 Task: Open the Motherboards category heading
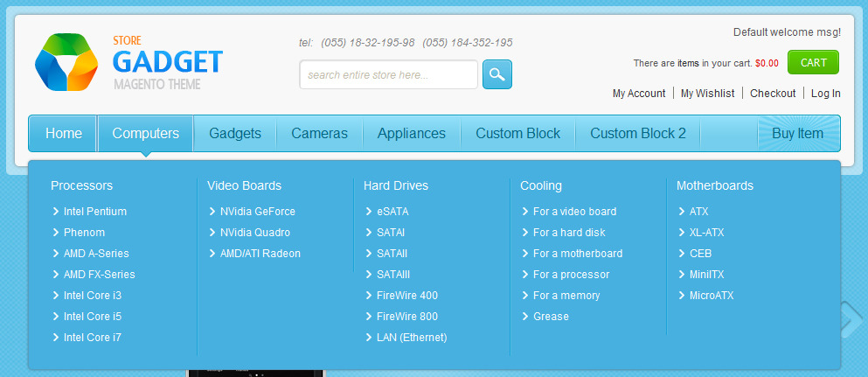715,185
